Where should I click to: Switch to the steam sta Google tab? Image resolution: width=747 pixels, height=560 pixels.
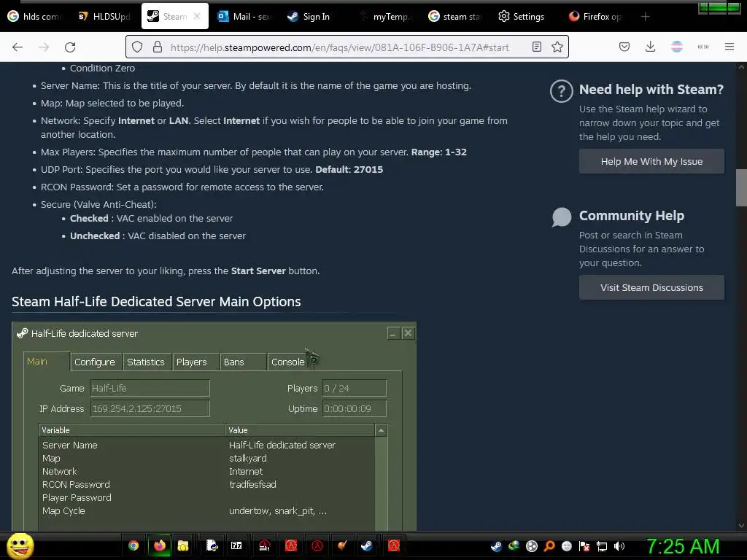pyautogui.click(x=455, y=16)
